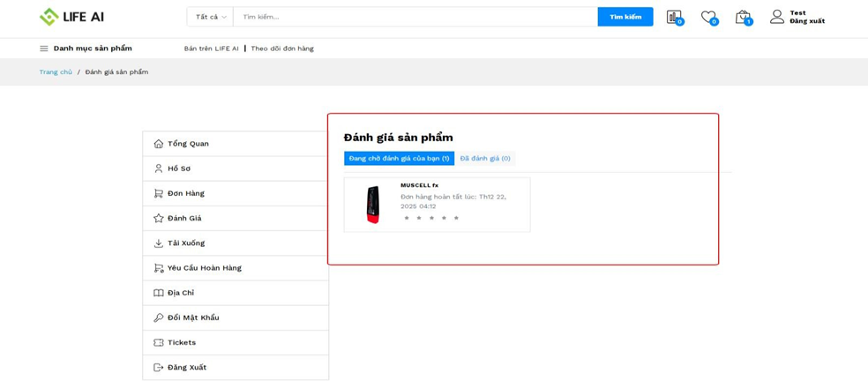Click the Tìm kiếm search input field
This screenshot has height=381, width=868.
415,17
